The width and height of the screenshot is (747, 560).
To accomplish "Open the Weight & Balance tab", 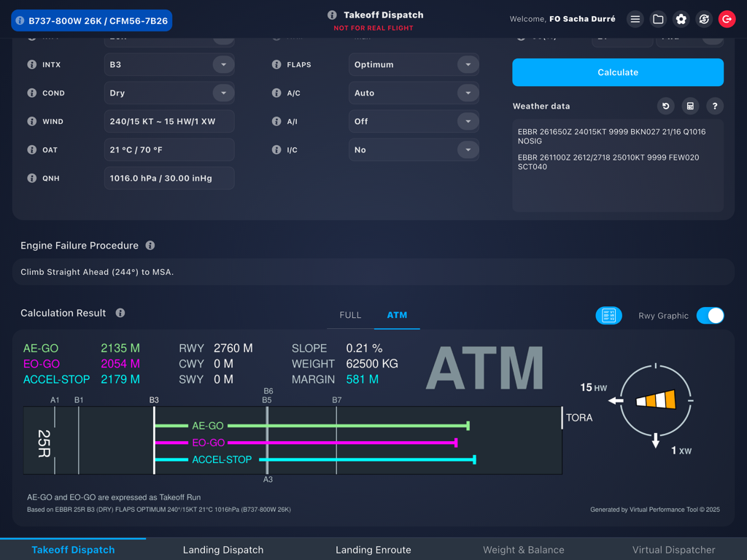I will (x=524, y=549).
